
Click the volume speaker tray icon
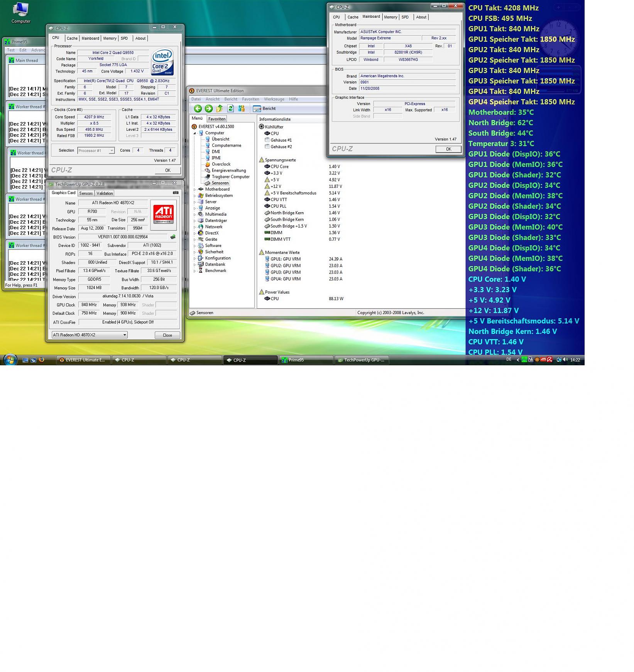[x=565, y=360]
